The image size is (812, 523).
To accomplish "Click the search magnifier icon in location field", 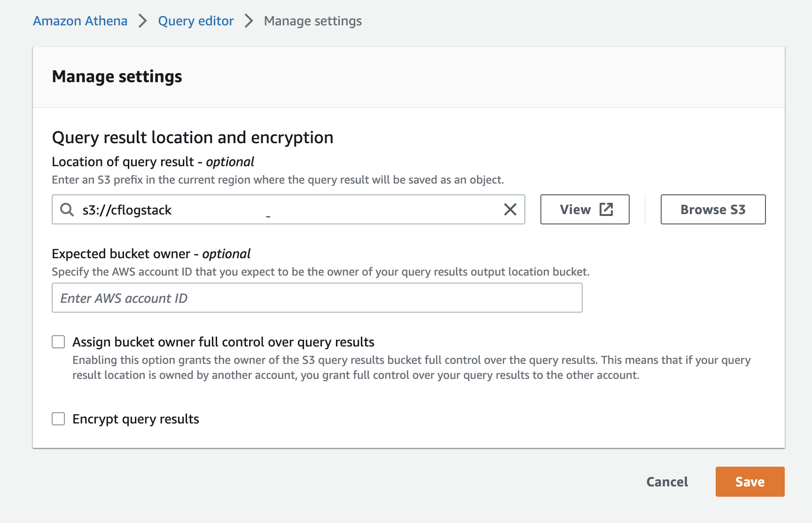I will (67, 209).
